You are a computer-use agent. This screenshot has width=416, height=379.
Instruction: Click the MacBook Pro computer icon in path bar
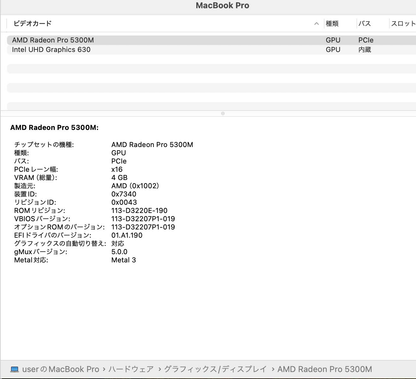coord(14,369)
